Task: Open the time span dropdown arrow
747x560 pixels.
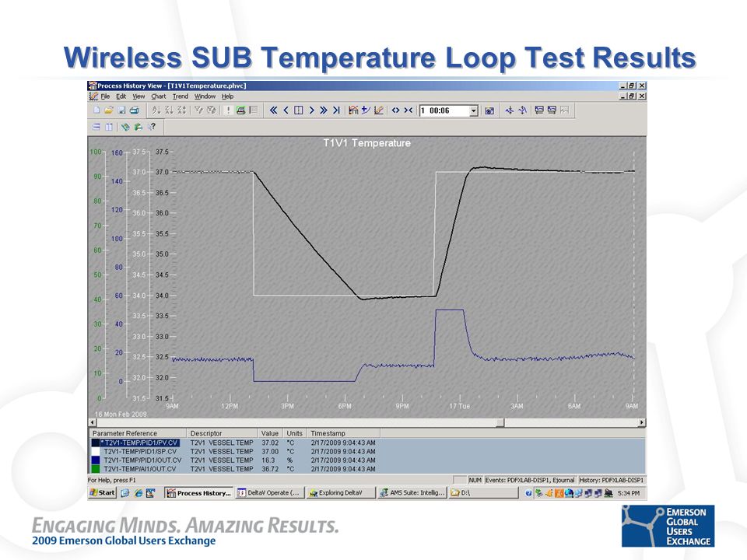Action: (474, 111)
